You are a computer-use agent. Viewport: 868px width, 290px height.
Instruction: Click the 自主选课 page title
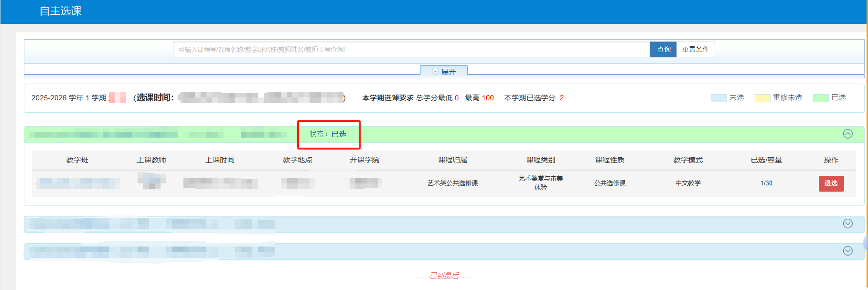(60, 11)
